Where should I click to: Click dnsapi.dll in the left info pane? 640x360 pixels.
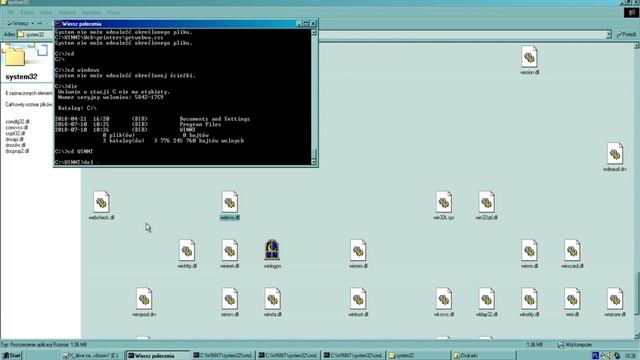15,139
